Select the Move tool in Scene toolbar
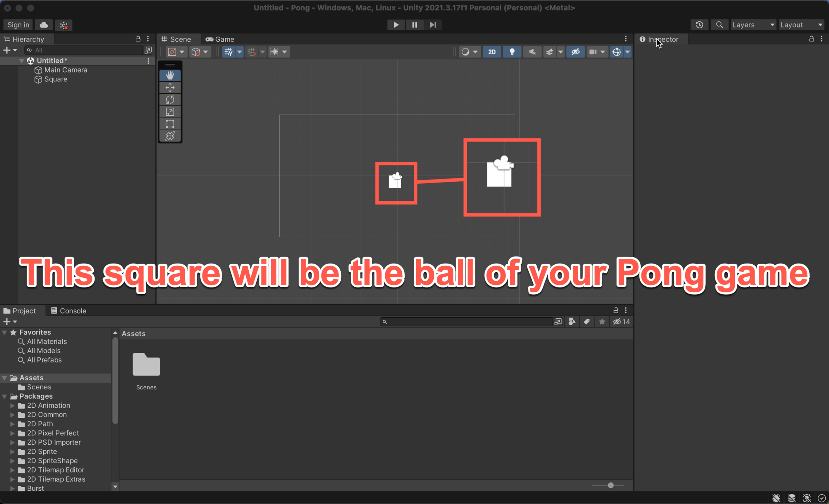The image size is (829, 504). tap(170, 87)
